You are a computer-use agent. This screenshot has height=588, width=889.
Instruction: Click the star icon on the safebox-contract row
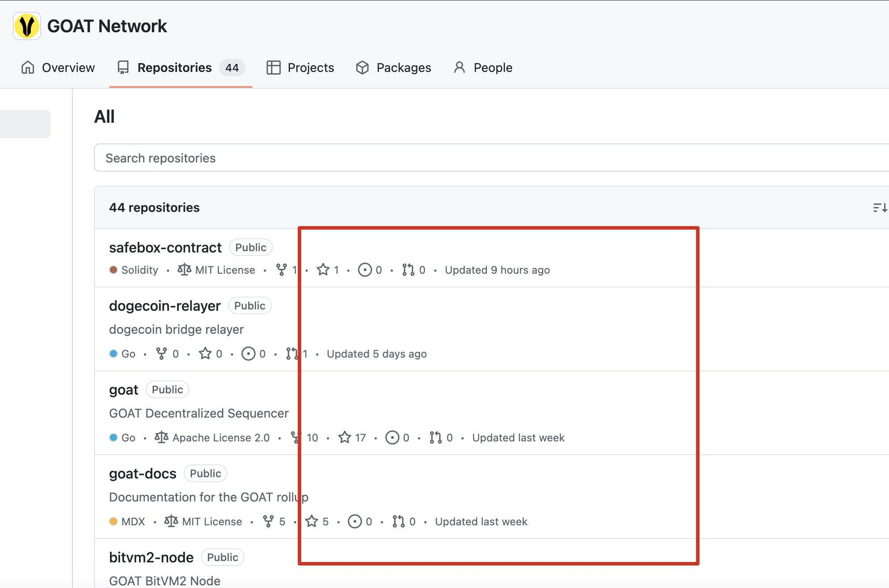click(x=323, y=270)
